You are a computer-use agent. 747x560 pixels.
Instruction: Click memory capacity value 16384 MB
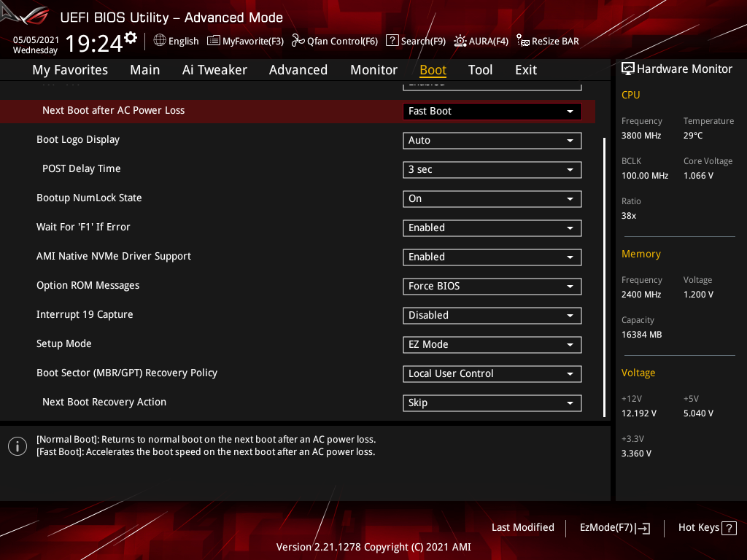641,335
